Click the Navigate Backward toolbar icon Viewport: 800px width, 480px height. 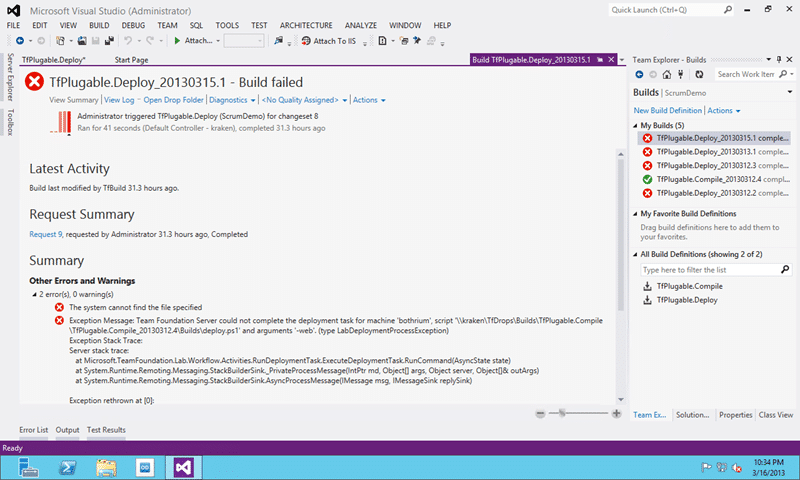20,41
